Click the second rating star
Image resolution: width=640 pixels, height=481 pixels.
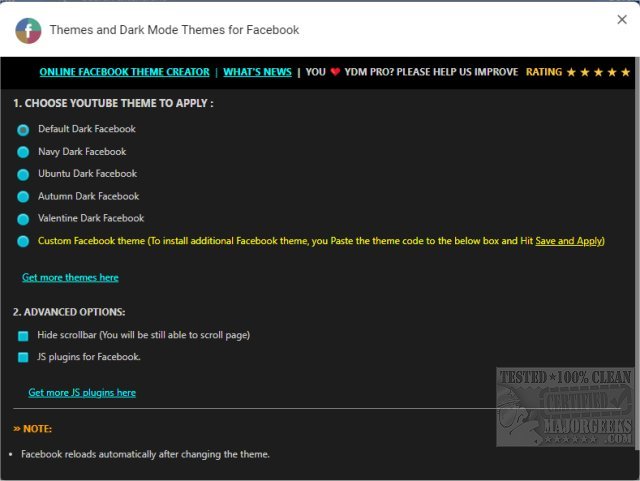tap(585, 72)
